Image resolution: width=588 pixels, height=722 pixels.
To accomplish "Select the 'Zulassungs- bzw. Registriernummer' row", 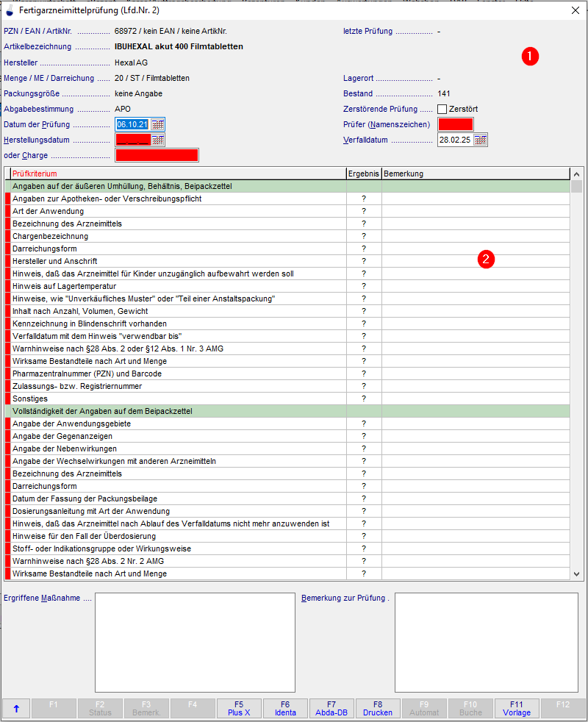I will [287, 386].
